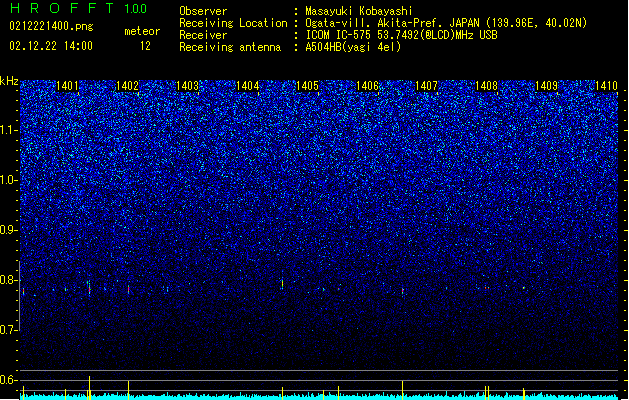Screen dimensions: 629x400
Task: Click the 1.0 kHz axis label
Action: [x=9, y=180]
